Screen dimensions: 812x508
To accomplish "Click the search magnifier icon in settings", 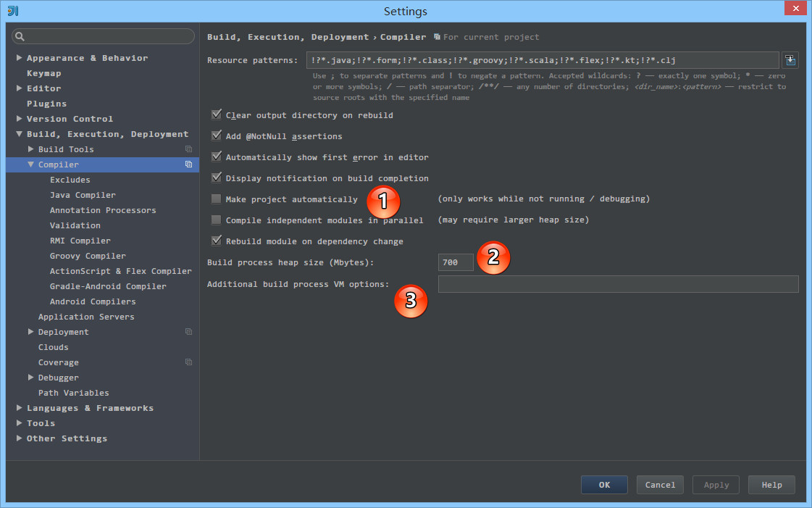I will click(x=20, y=36).
